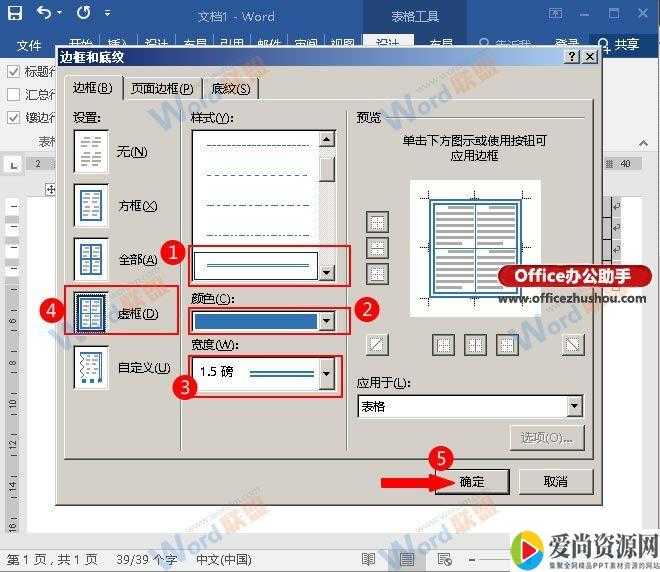Select the 全部 (All) border setting
Image resolution: width=660 pixels, height=572 pixels.
[91, 259]
